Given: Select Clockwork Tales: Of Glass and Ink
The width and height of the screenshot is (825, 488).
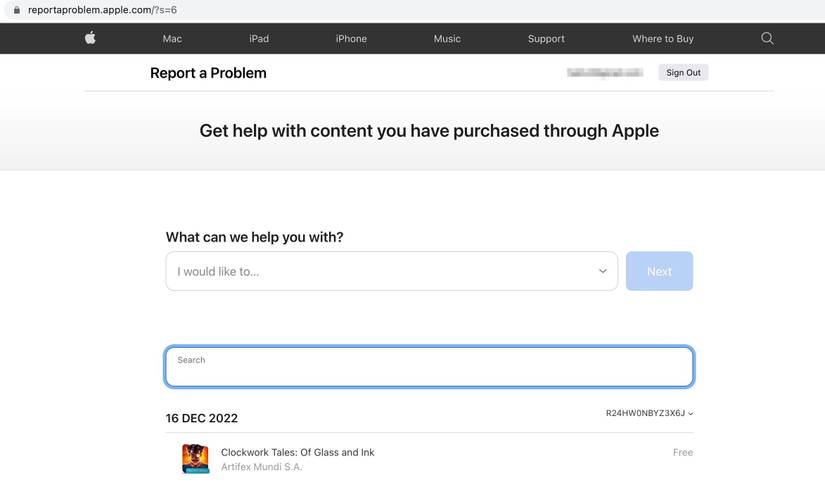Looking at the screenshot, I should [x=298, y=452].
